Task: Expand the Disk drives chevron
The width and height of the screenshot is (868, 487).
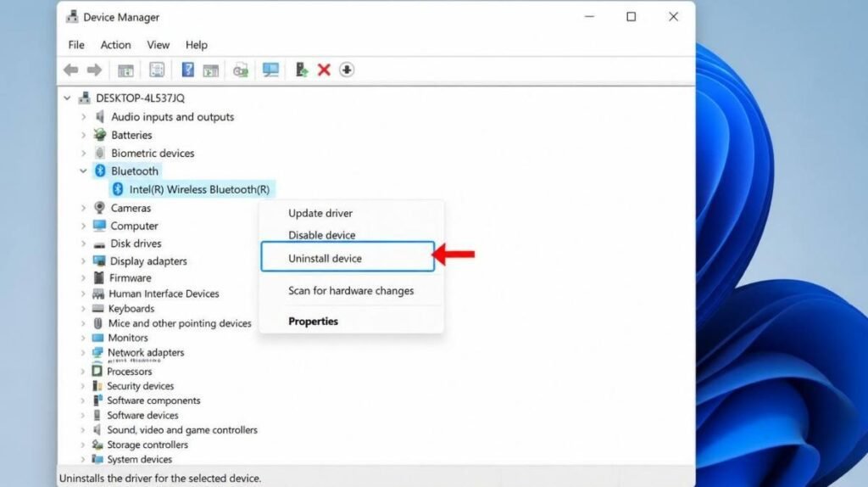Action: [84, 243]
